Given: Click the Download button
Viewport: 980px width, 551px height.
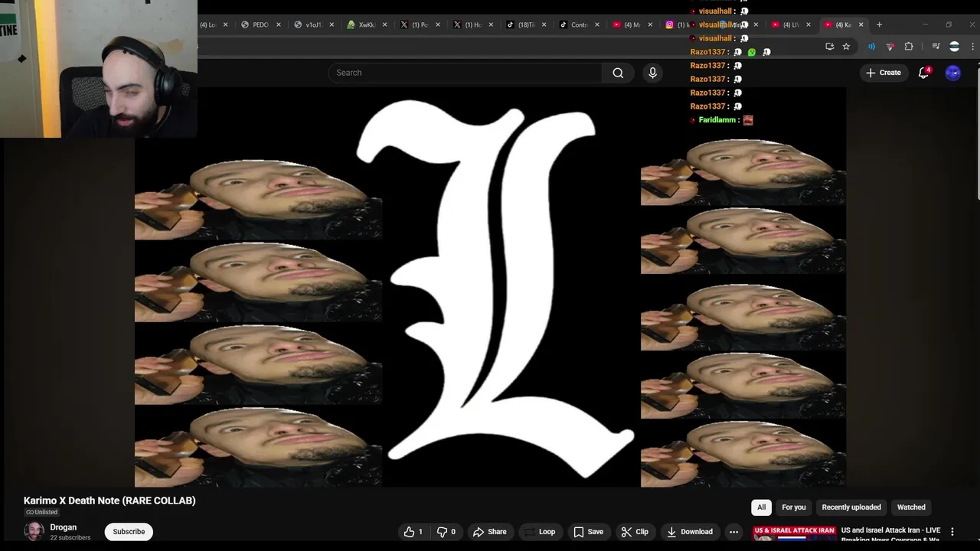Looking at the screenshot, I should 689,532.
